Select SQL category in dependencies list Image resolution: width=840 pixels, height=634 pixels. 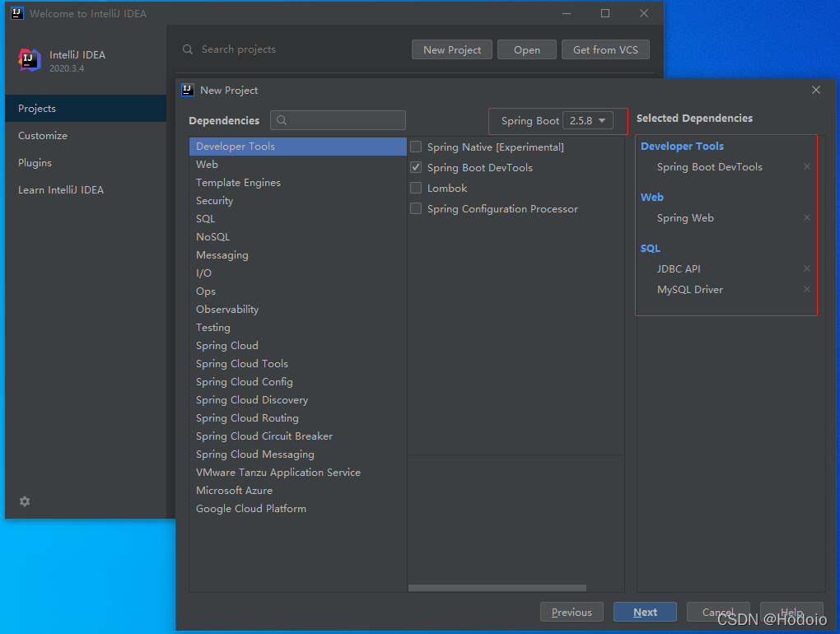point(298,218)
